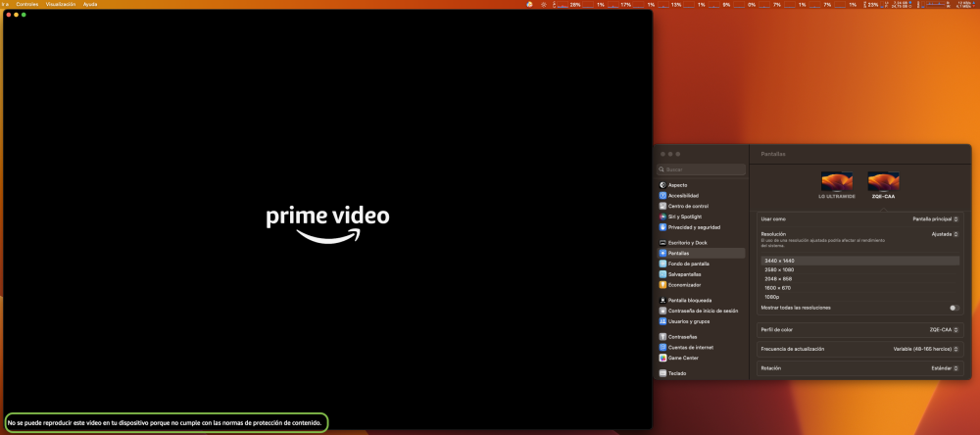
Task: Click the Buscar search field in settings
Action: coord(702,169)
